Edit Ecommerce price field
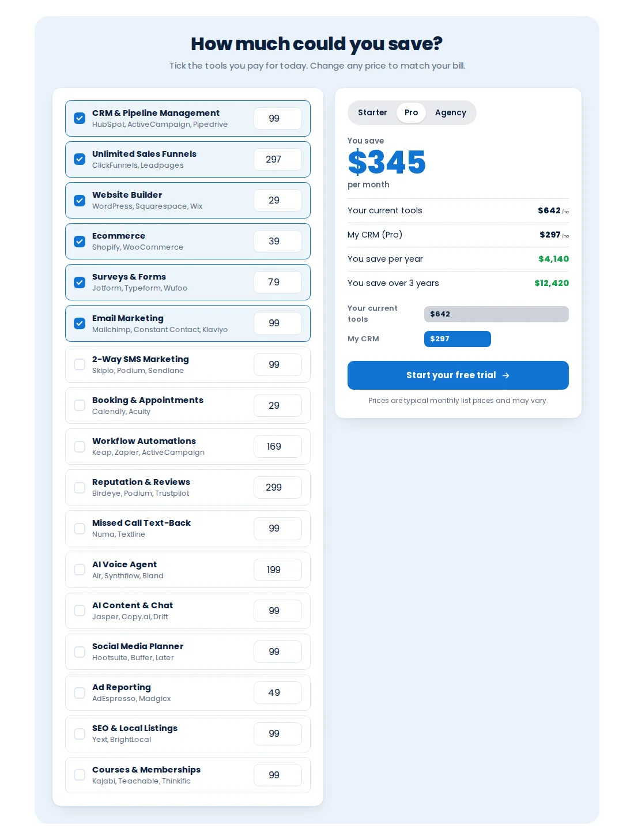This screenshot has width=634, height=840. coord(278,241)
